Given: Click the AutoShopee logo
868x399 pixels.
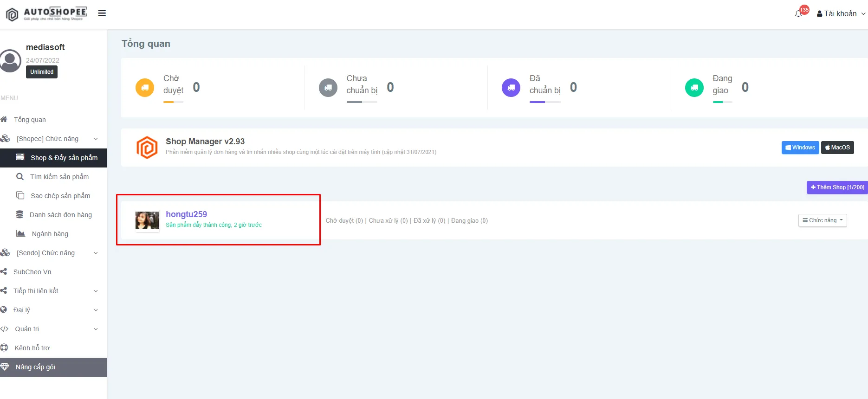Looking at the screenshot, I should point(46,14).
